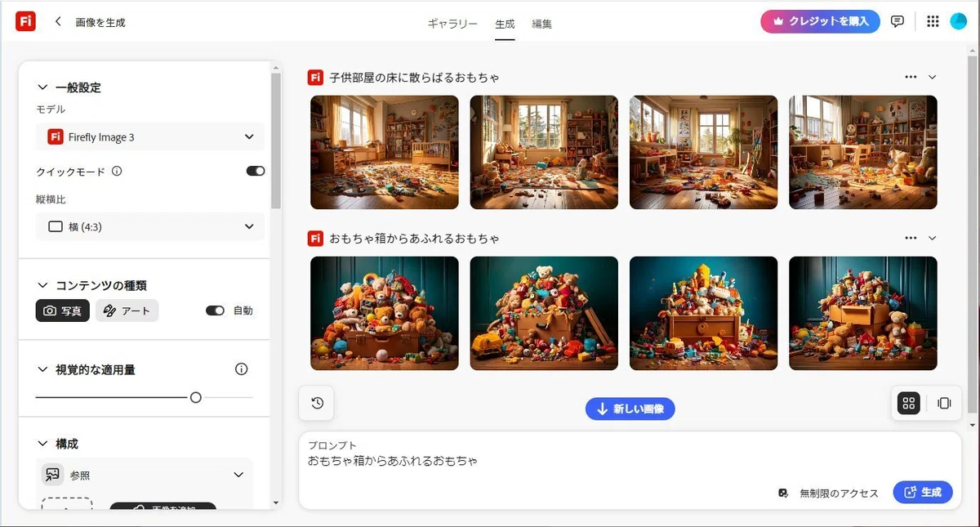Expand the 参照 dropdown chevron
This screenshot has height=527, width=980.
238,475
